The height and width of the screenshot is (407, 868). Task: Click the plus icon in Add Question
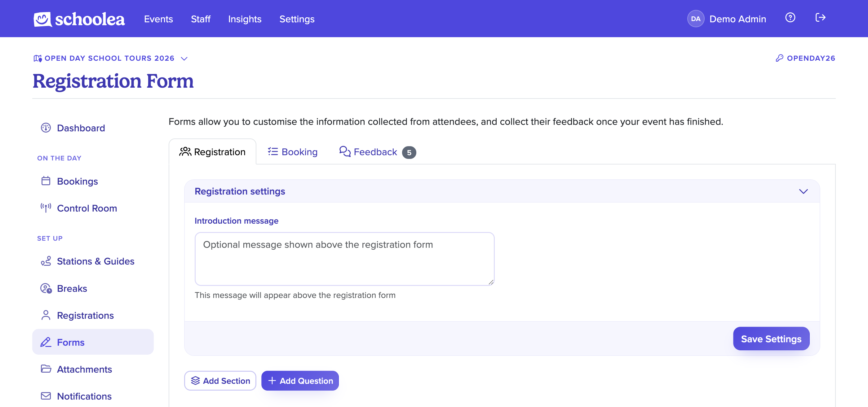tap(272, 381)
